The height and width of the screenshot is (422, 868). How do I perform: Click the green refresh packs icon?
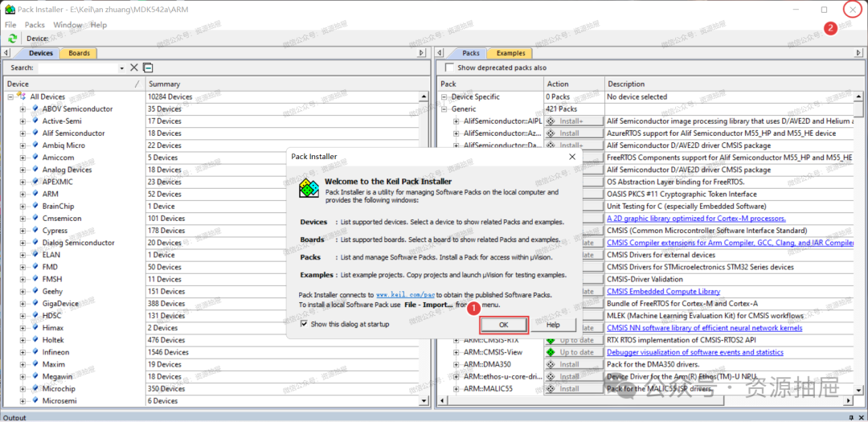click(x=12, y=39)
